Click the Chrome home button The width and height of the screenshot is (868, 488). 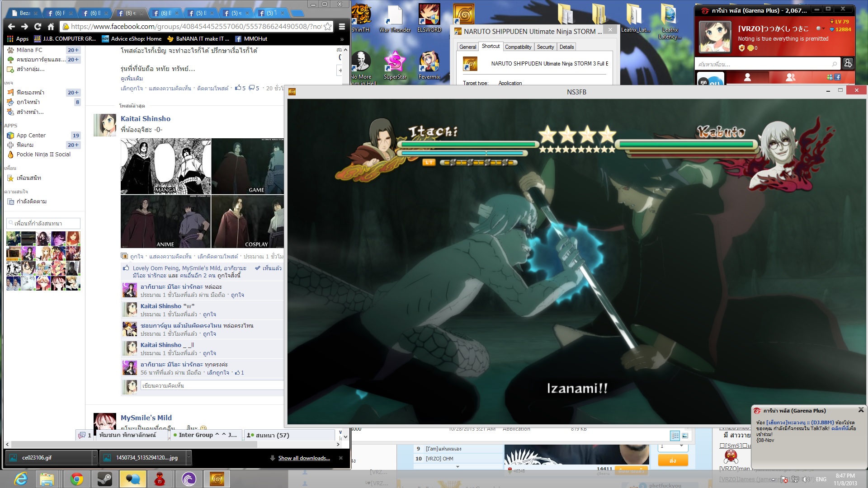(51, 27)
